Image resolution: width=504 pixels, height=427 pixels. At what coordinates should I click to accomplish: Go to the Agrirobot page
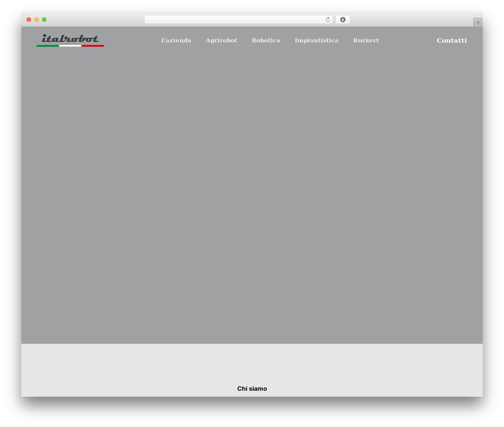221,41
